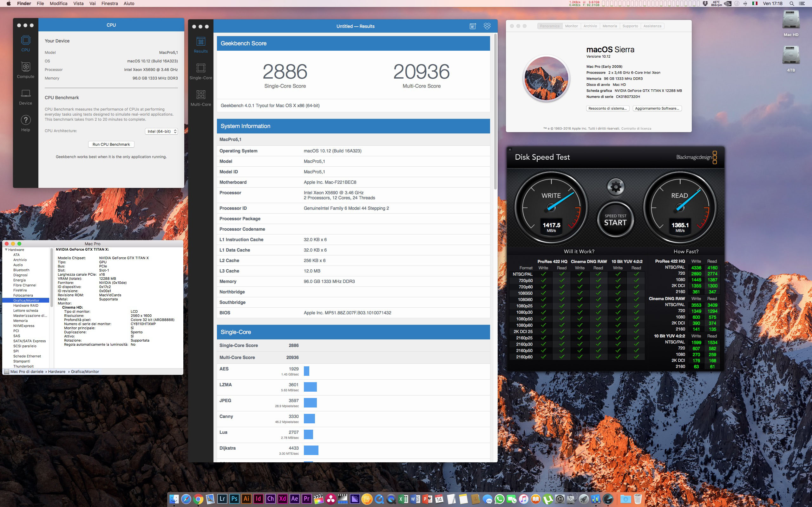Collapse the Hardware tree in System Information

(x=6, y=250)
